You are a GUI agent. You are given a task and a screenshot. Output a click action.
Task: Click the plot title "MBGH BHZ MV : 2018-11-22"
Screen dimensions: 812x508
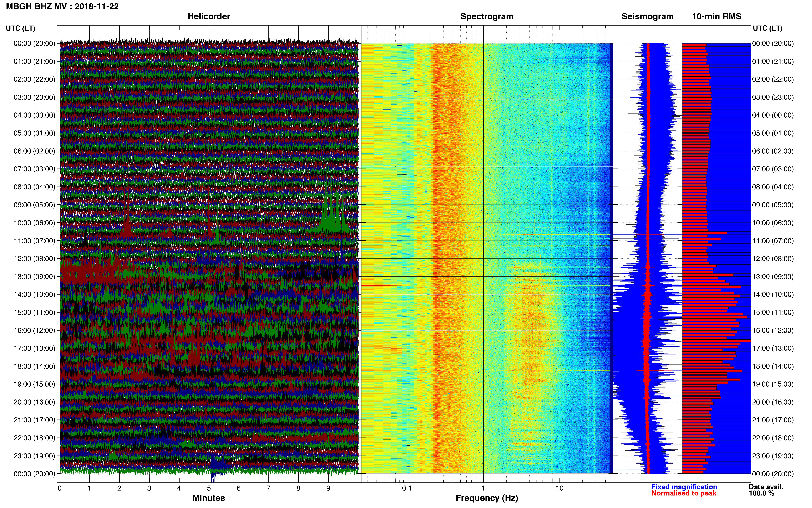[x=62, y=6]
